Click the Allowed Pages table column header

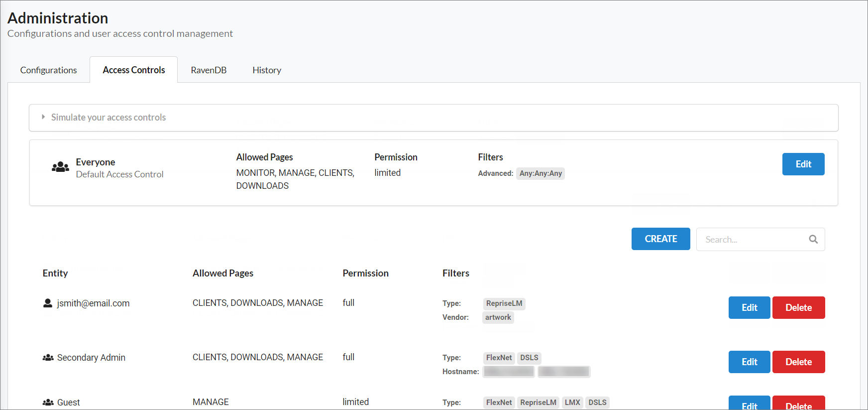coord(223,273)
